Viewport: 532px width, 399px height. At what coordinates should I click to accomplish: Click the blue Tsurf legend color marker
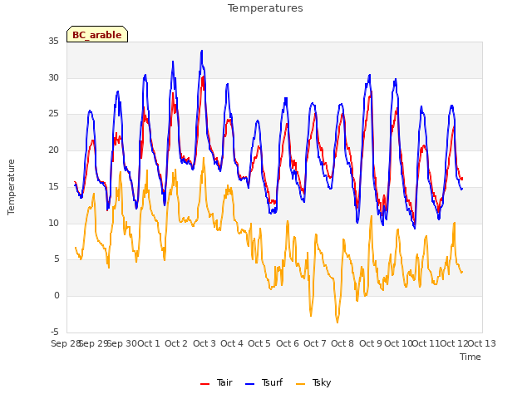[249, 384]
